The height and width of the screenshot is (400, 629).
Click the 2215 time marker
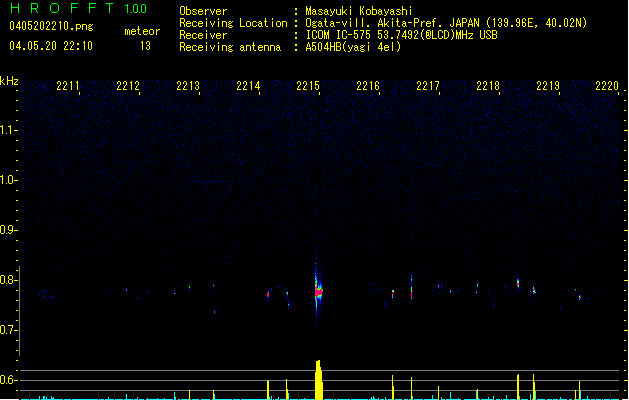[x=309, y=87]
